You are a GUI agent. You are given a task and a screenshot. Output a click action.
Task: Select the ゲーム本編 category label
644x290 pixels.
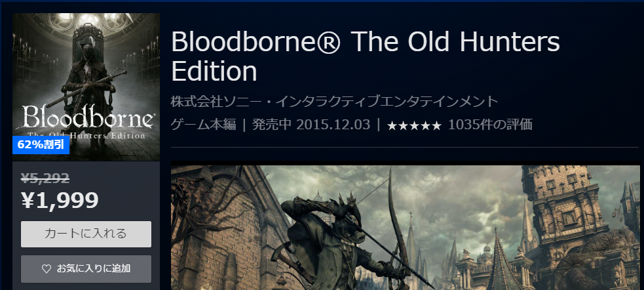pos(203,124)
